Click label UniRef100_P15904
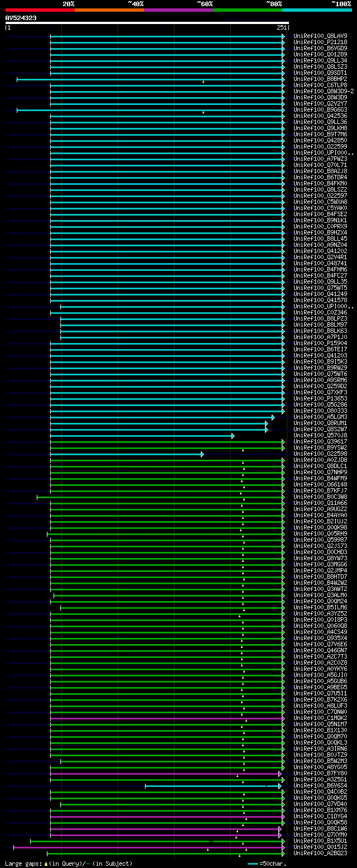357x868 pixels. pos(320,343)
